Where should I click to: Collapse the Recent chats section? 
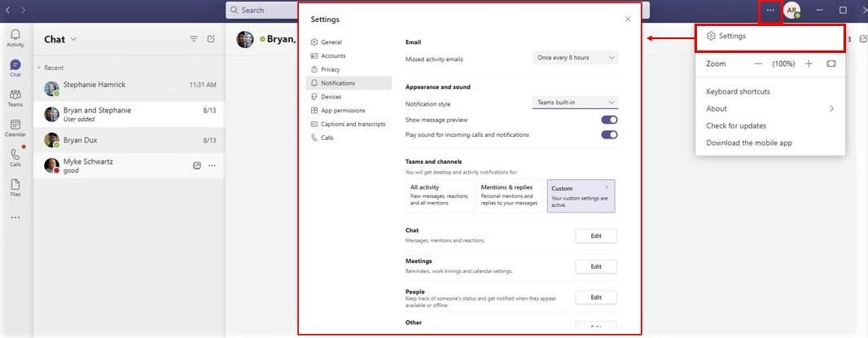click(39, 68)
